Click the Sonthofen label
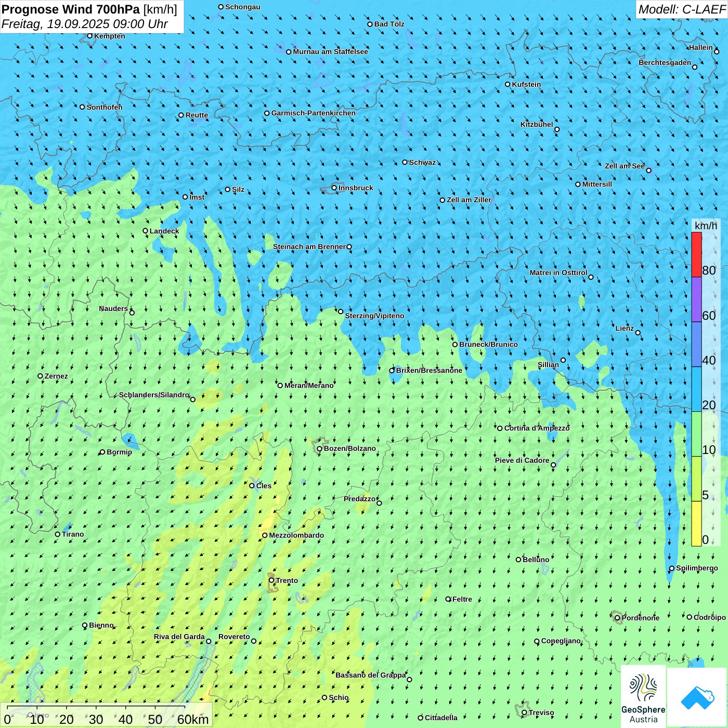This screenshot has height=728, width=728. 105,107
